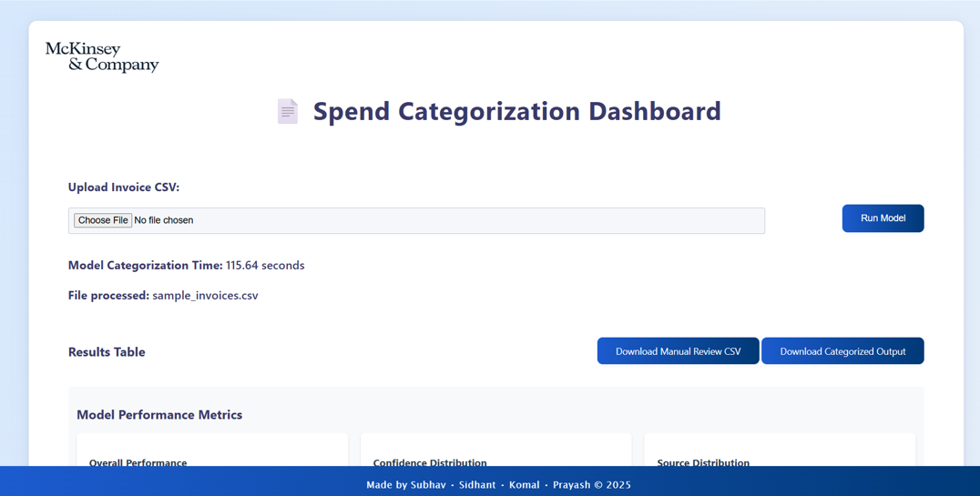Click the document icon beside dashboard title
This screenshot has width=980, height=496.
tap(288, 111)
